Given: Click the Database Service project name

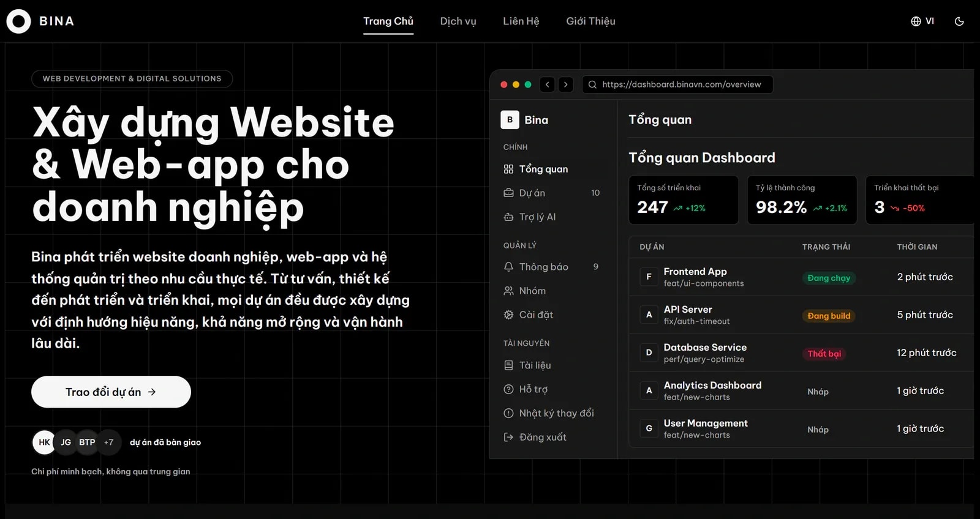Looking at the screenshot, I should [x=705, y=347].
